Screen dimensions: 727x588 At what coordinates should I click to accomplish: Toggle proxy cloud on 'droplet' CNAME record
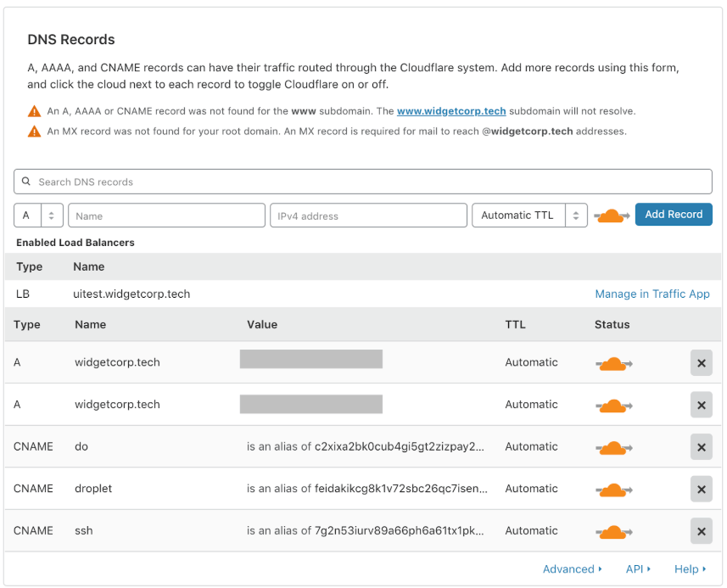click(613, 489)
